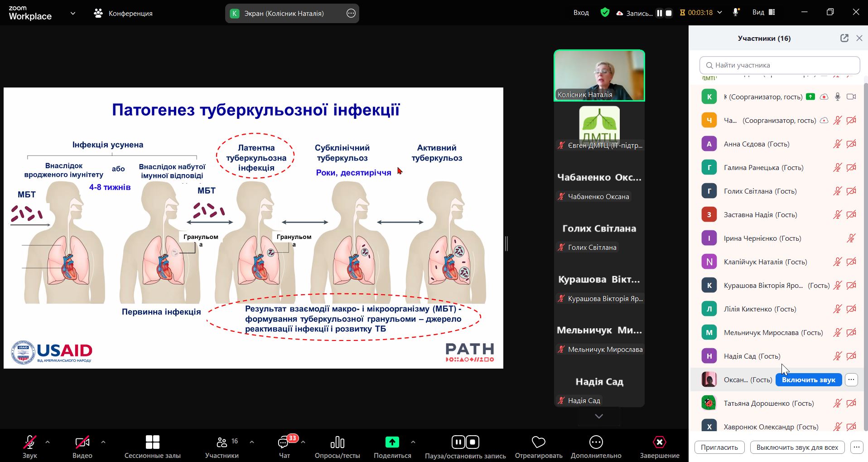Image resolution: width=868 pixels, height=462 pixels.
Task: Expand audio options arrow beside Звук
Action: pos(48,442)
